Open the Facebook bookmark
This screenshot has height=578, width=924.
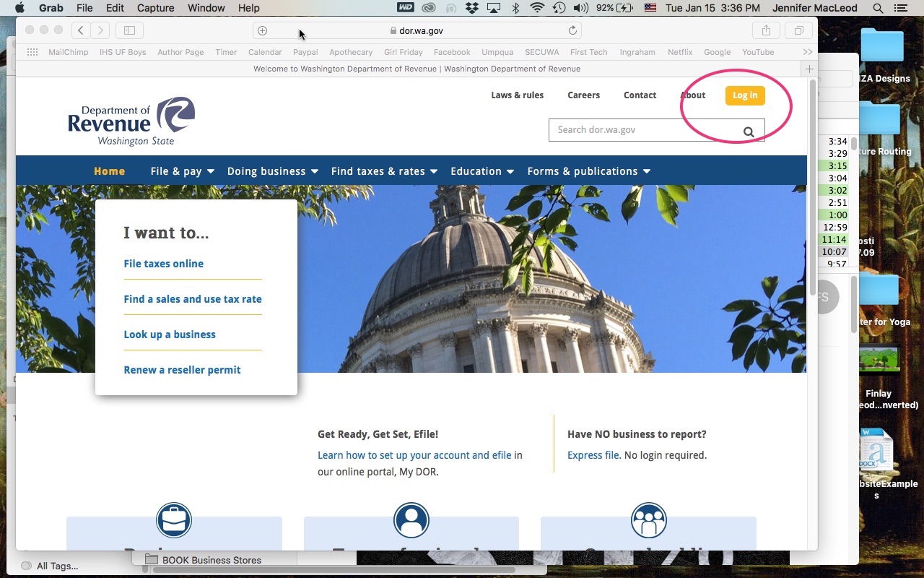pyautogui.click(x=452, y=52)
